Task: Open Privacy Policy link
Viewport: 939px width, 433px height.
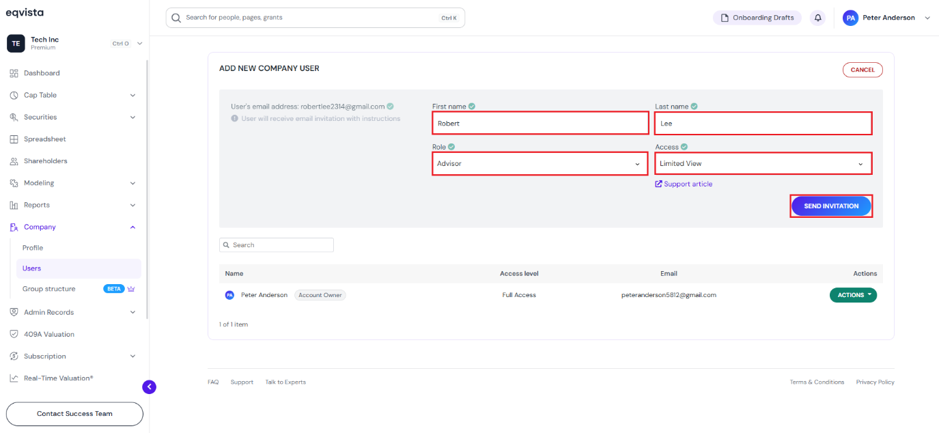Action: pyautogui.click(x=875, y=382)
